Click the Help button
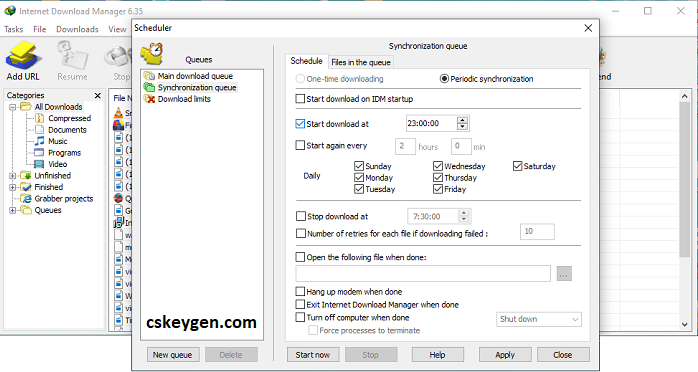The image size is (698, 372). point(437,355)
